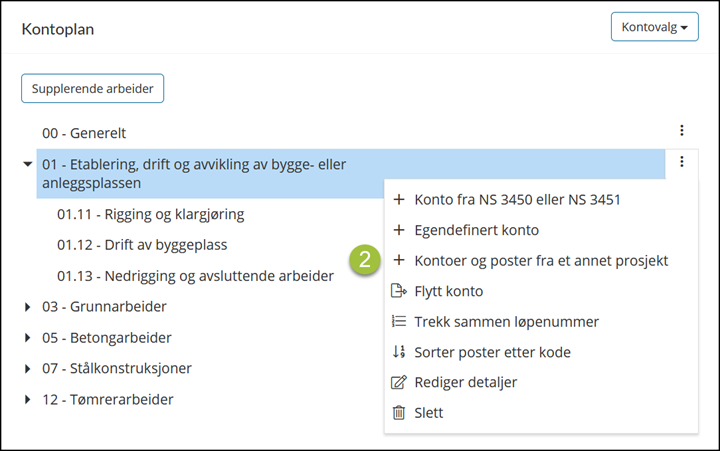Image resolution: width=720 pixels, height=451 pixels.
Task: Click plus icon next to Egendefinert konto
Action: pos(399,230)
